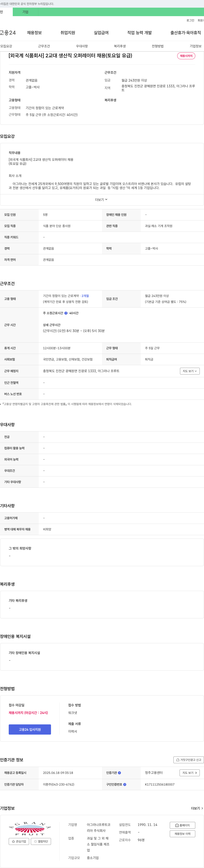Open 더보기 link in 기업정보 section
204x868 pixels.
point(197,808)
